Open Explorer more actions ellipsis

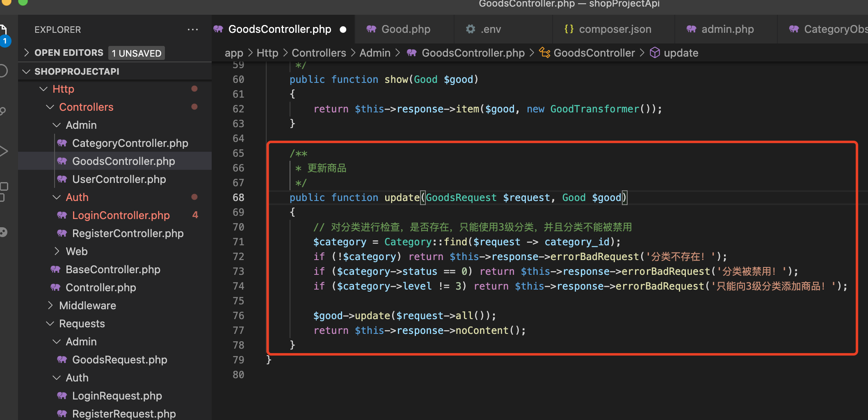[x=193, y=30]
